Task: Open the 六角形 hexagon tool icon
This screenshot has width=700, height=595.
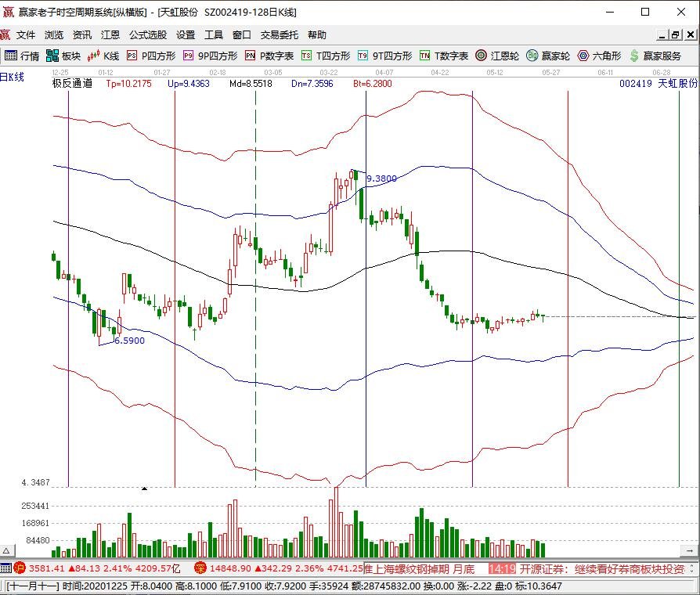Action: tap(599, 56)
